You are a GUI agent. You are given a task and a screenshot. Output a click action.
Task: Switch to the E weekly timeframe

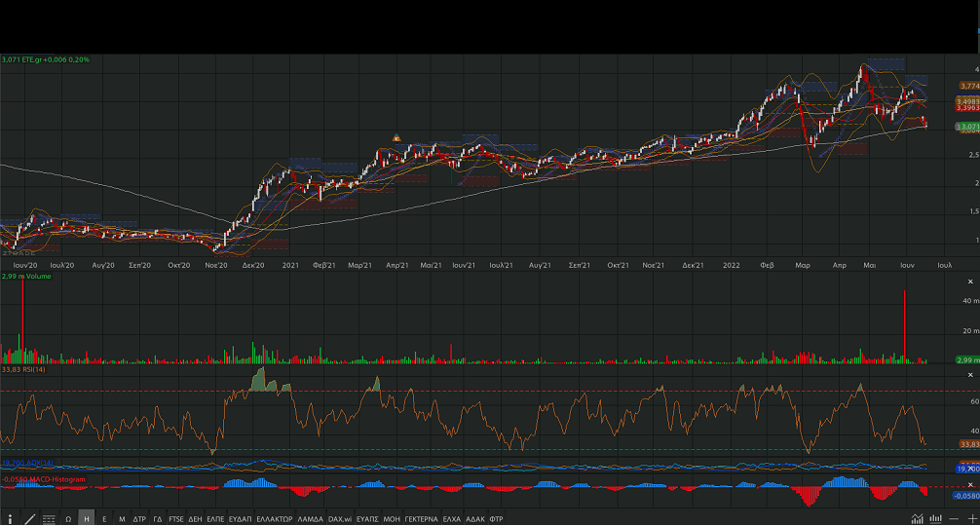point(104,519)
